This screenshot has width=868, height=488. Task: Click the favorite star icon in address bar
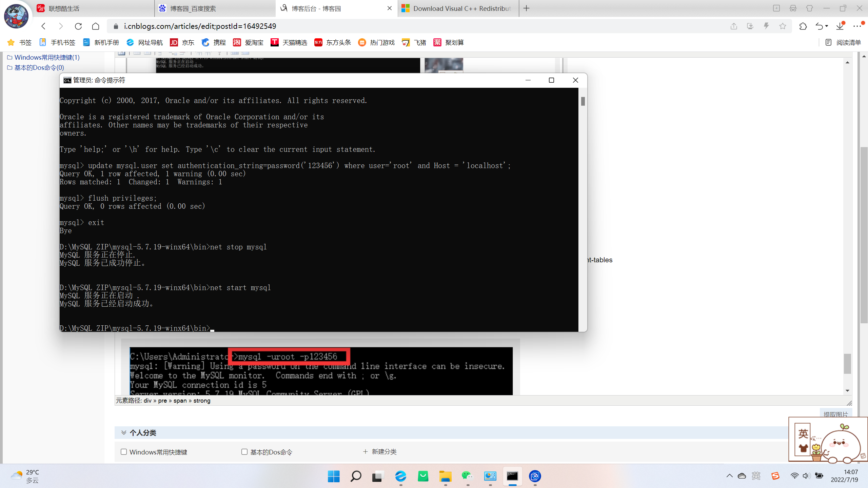coord(783,26)
